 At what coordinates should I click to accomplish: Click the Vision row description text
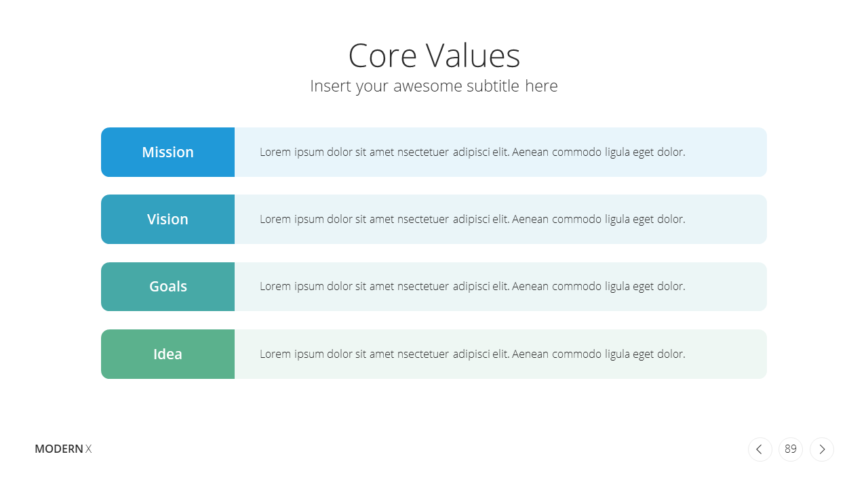tap(473, 219)
